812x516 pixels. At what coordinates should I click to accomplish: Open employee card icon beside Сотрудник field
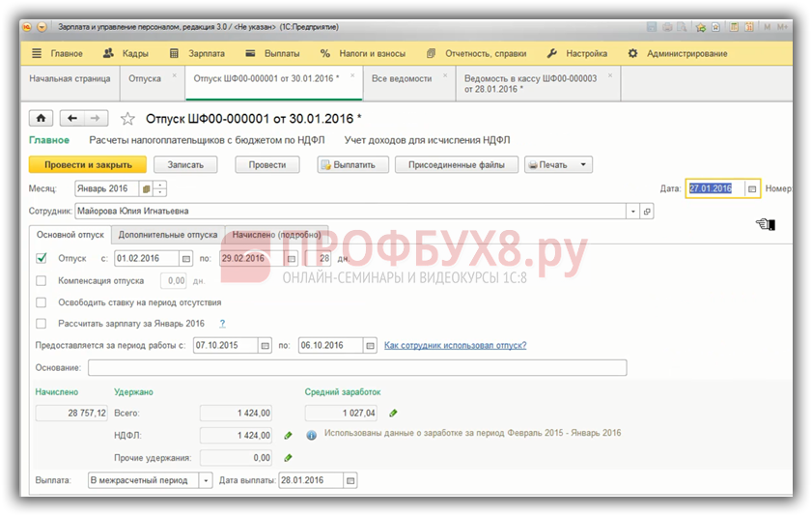coord(647,212)
